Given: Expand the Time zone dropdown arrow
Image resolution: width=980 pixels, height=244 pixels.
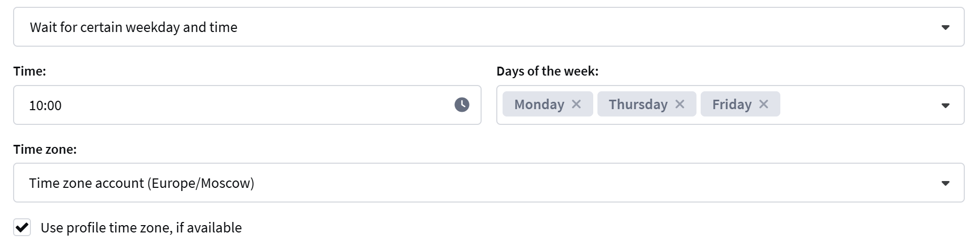Looking at the screenshot, I should (x=945, y=183).
